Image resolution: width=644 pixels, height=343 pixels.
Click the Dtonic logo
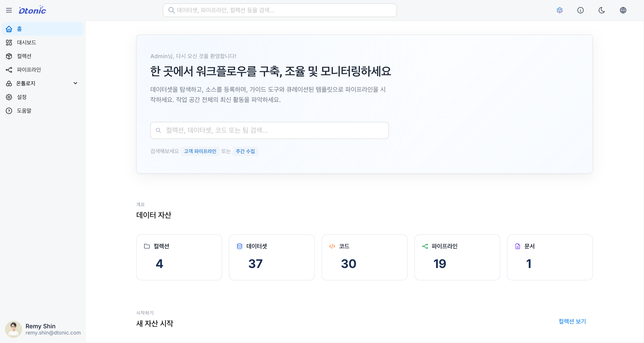point(32,10)
